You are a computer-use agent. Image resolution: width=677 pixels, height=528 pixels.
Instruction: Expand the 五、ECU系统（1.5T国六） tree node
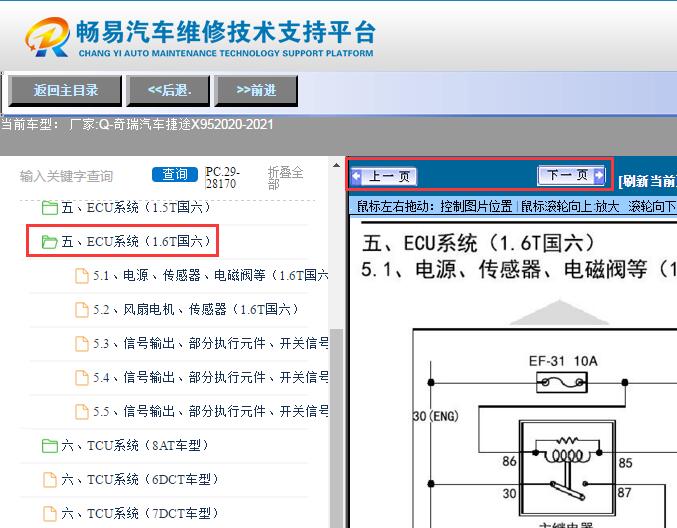[x=136, y=207]
